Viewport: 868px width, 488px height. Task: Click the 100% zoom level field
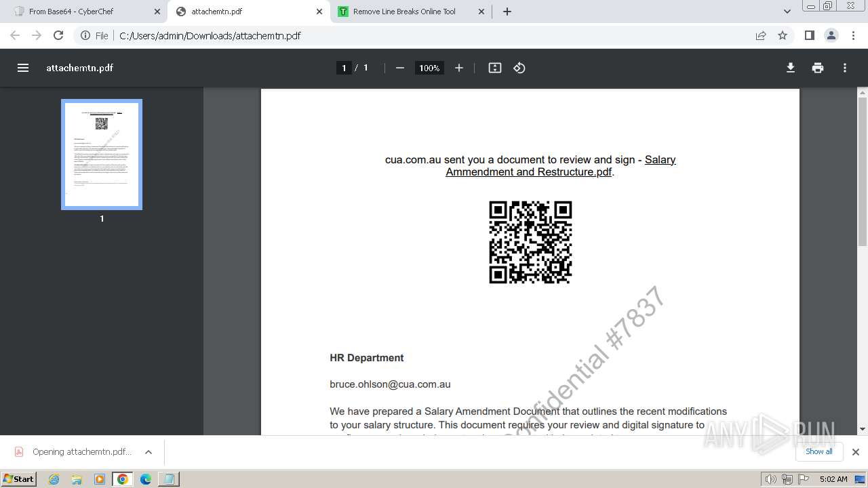click(x=429, y=68)
